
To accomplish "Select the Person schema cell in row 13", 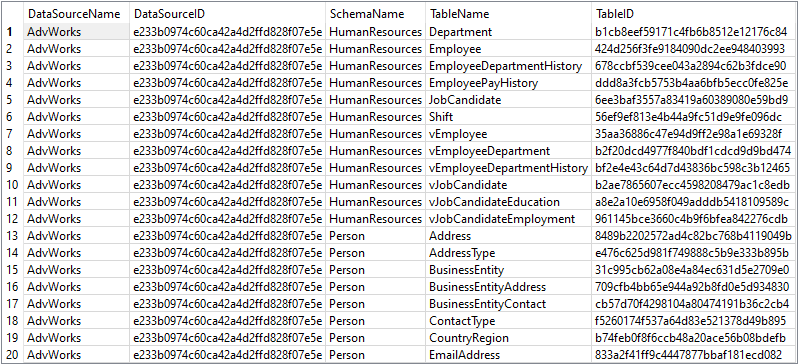I will tap(376, 236).
